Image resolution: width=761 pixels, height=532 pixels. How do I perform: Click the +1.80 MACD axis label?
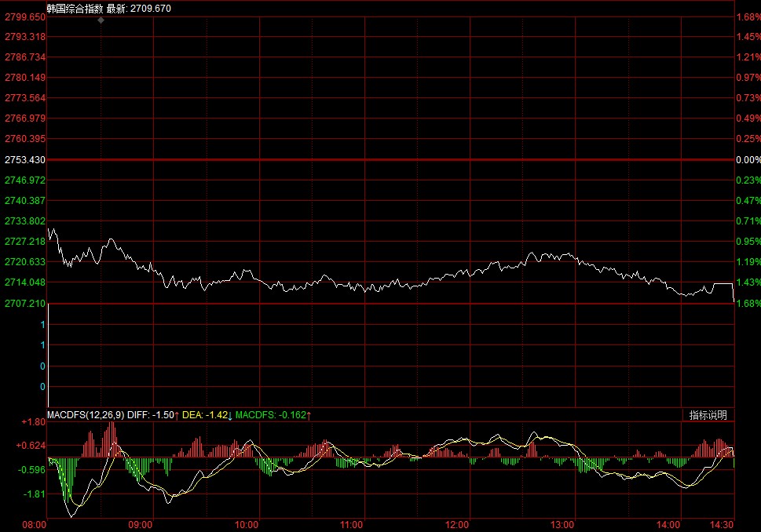34,422
